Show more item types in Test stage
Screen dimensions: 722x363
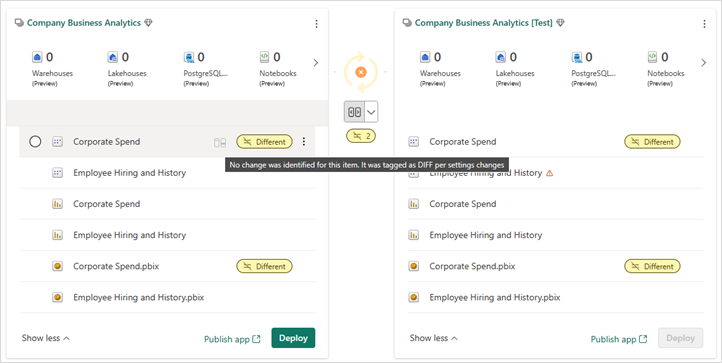pyautogui.click(x=703, y=63)
